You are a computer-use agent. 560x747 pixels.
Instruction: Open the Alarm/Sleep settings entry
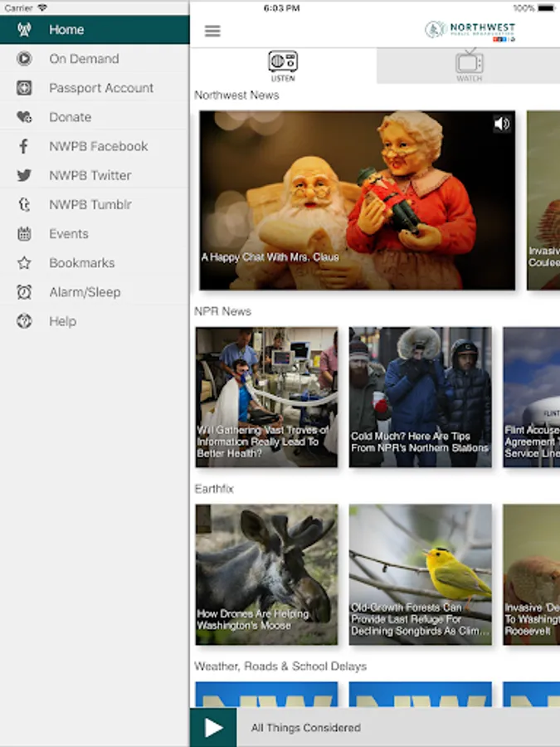[95, 292]
